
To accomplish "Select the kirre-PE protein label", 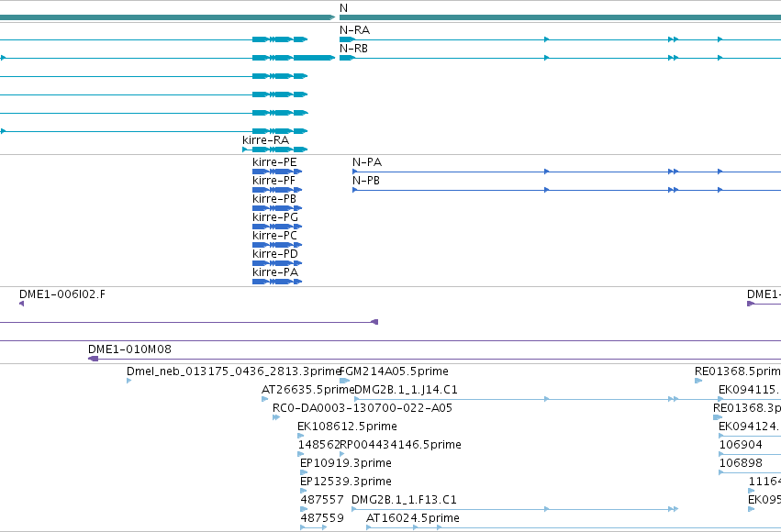I will (x=274, y=161).
